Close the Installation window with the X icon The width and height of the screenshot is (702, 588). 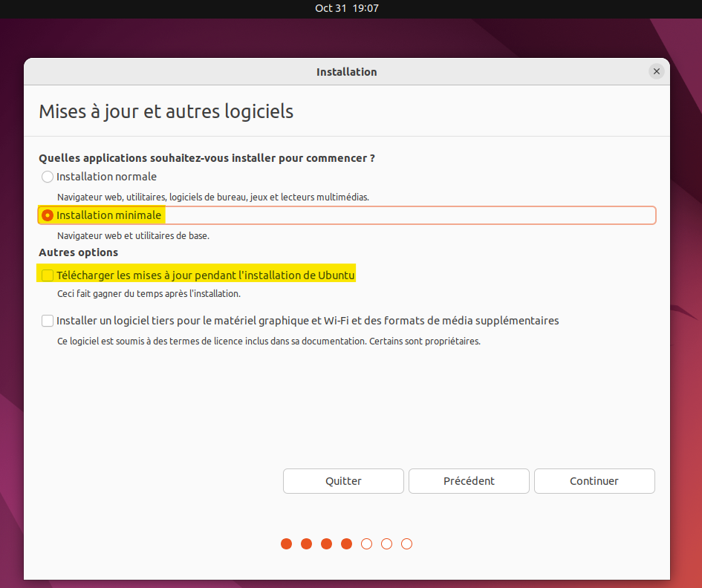tap(656, 71)
